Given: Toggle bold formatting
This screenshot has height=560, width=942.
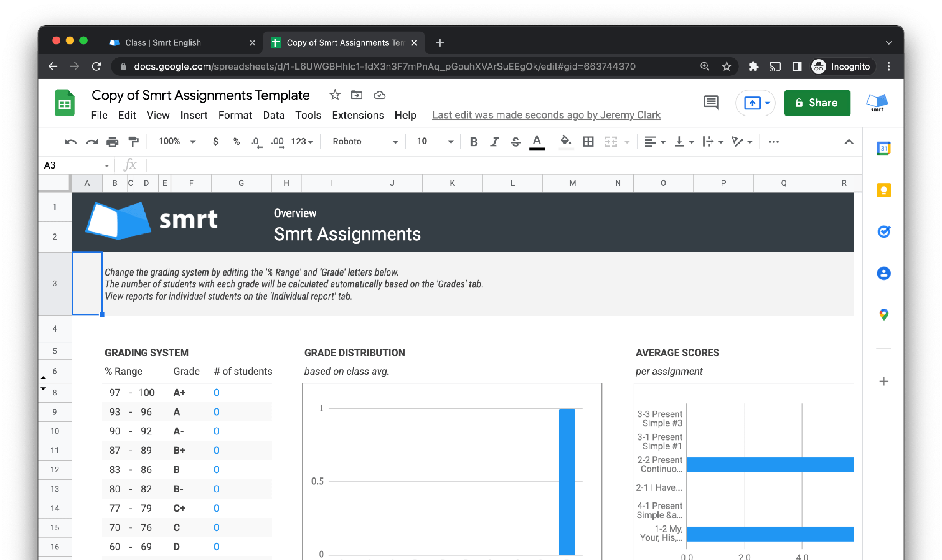Looking at the screenshot, I should 473,142.
